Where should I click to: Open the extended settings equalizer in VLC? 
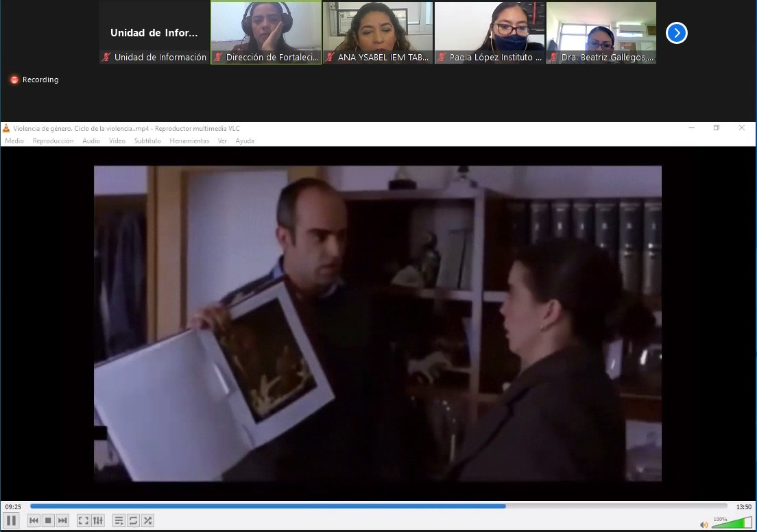[x=98, y=520]
